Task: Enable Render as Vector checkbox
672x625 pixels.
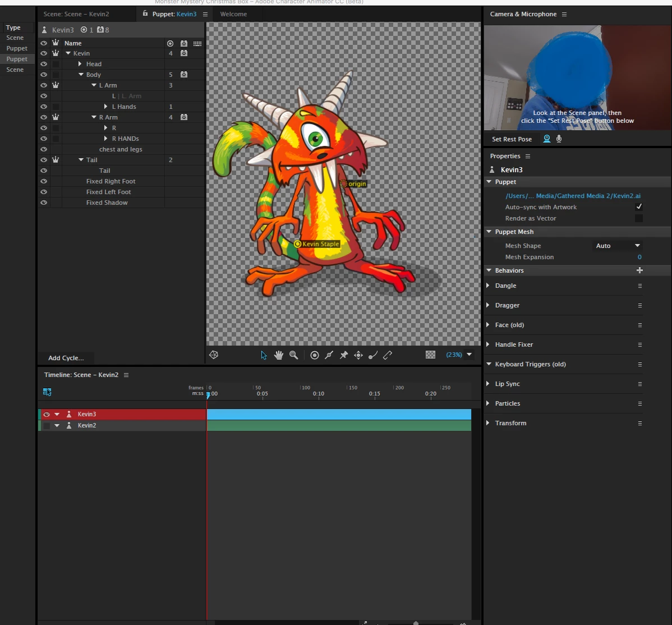Action: click(638, 218)
